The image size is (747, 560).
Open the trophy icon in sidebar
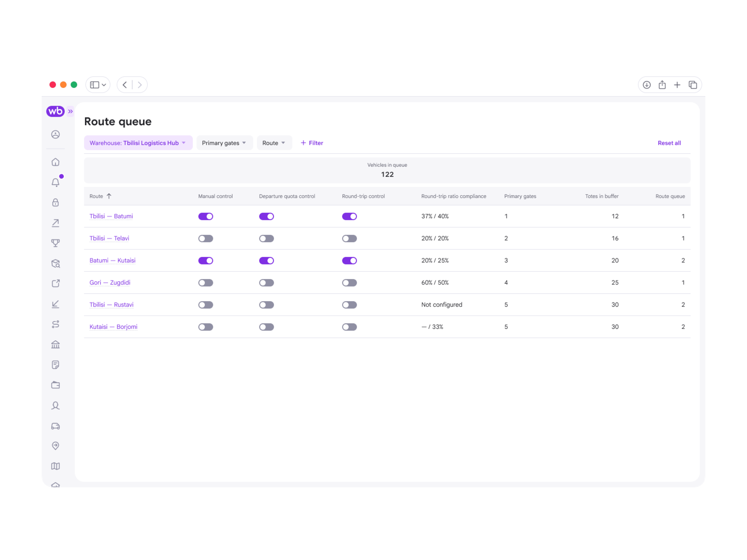point(55,243)
